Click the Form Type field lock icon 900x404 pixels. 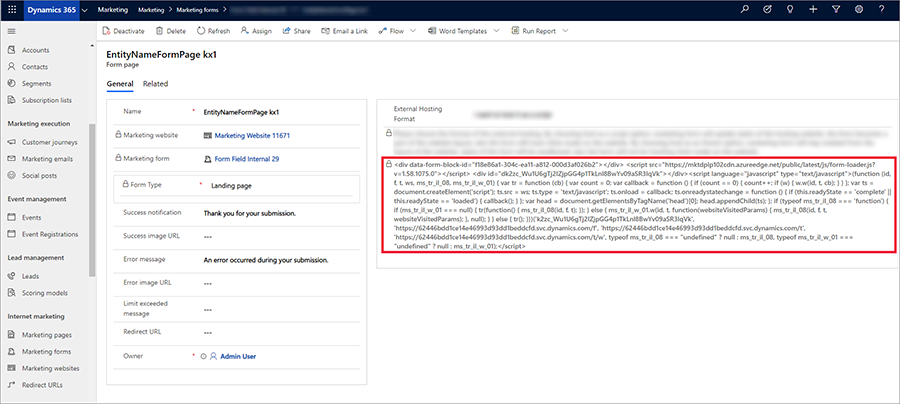click(124, 185)
